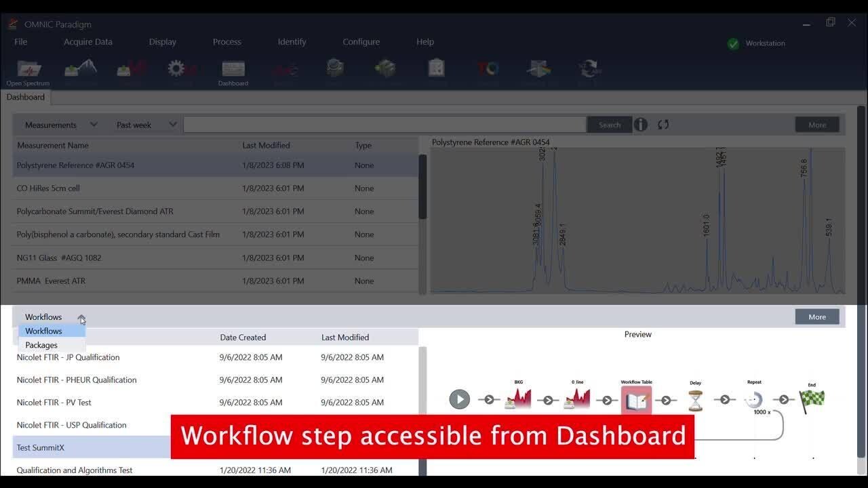This screenshot has height=488, width=868.
Task: Click the gear settings toolbar icon
Action: 178,68
